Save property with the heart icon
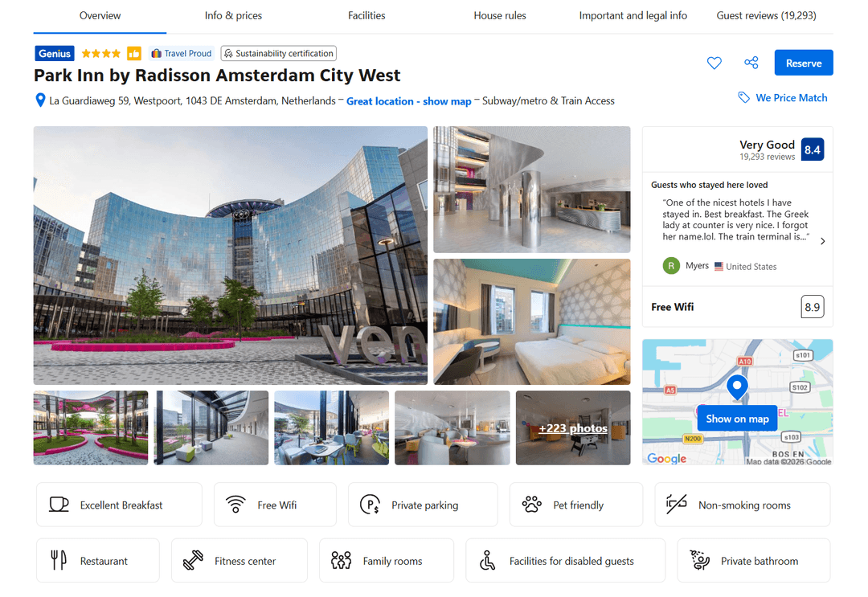 coord(714,63)
